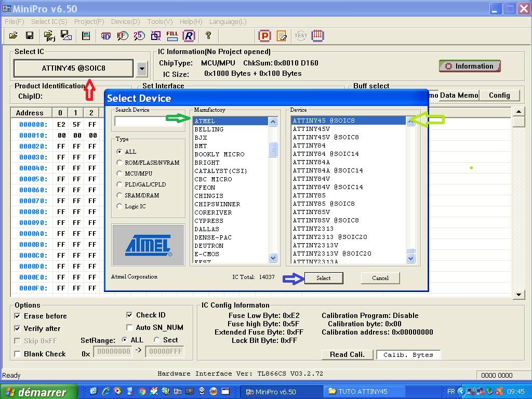Click the manufacturer list down arrow
The image size is (532, 399).
273,258
